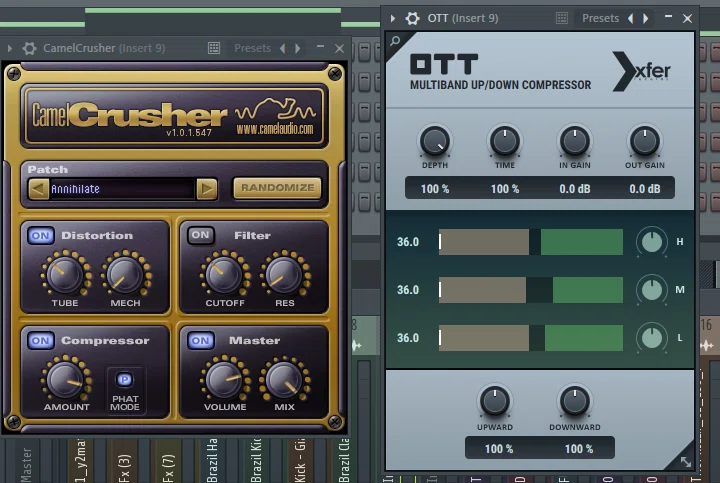Click the M band gain knob
Screen dimensions: 720x483
(x=652, y=290)
